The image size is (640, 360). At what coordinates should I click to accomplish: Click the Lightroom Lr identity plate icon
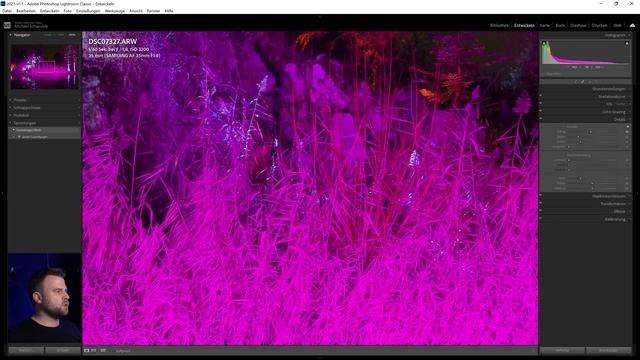tap(7, 25)
